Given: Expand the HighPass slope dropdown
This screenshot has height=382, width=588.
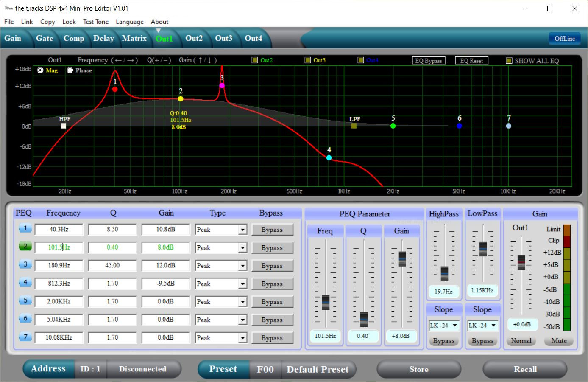Looking at the screenshot, I should 454,326.
